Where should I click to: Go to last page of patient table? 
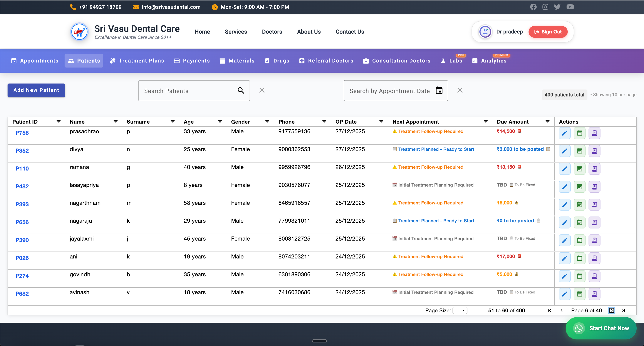tap(624, 310)
